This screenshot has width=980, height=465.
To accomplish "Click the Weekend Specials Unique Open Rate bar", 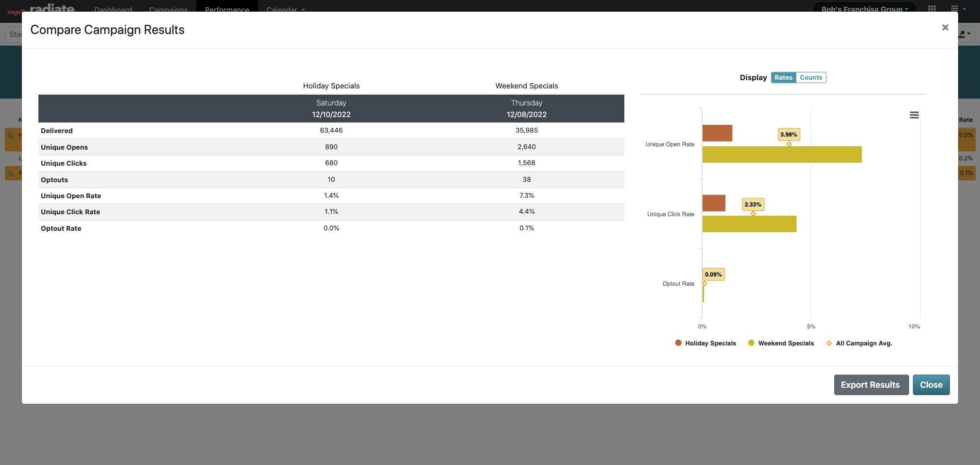I will (782, 155).
